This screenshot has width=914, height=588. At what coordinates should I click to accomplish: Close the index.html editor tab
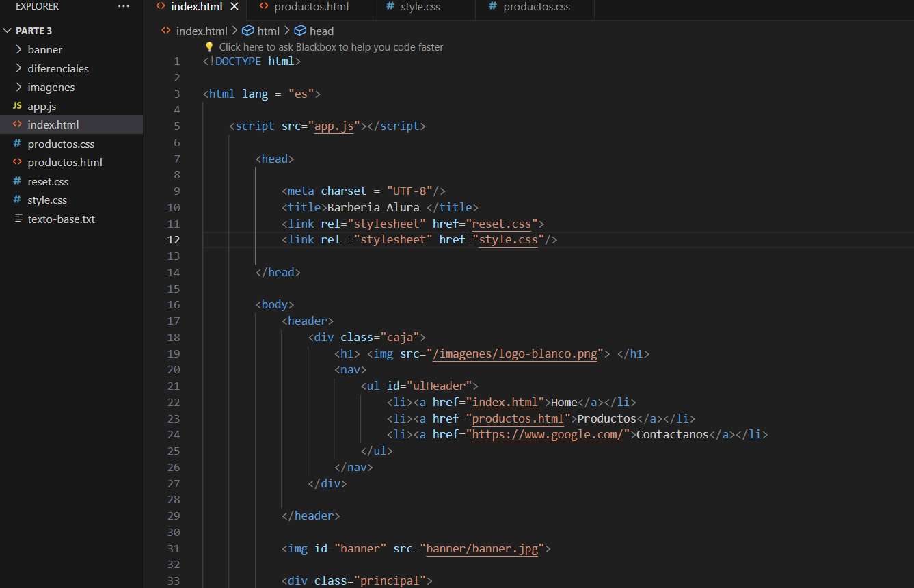coord(234,6)
